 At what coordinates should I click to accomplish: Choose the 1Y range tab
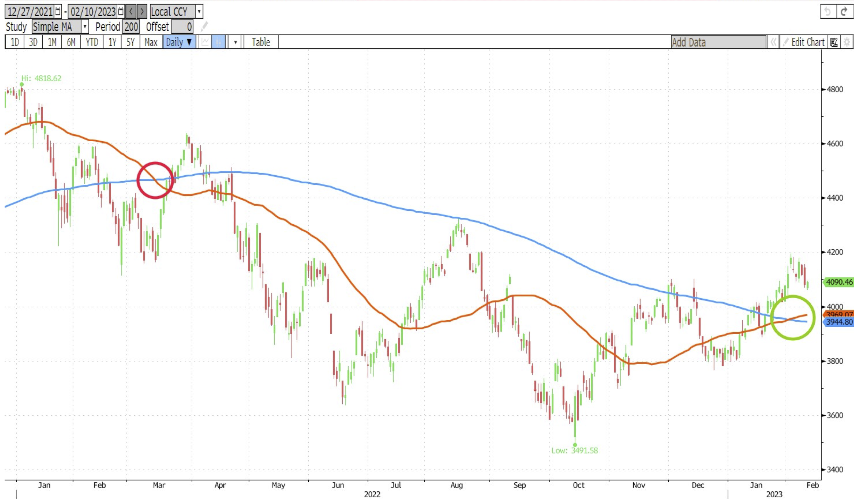(x=112, y=42)
